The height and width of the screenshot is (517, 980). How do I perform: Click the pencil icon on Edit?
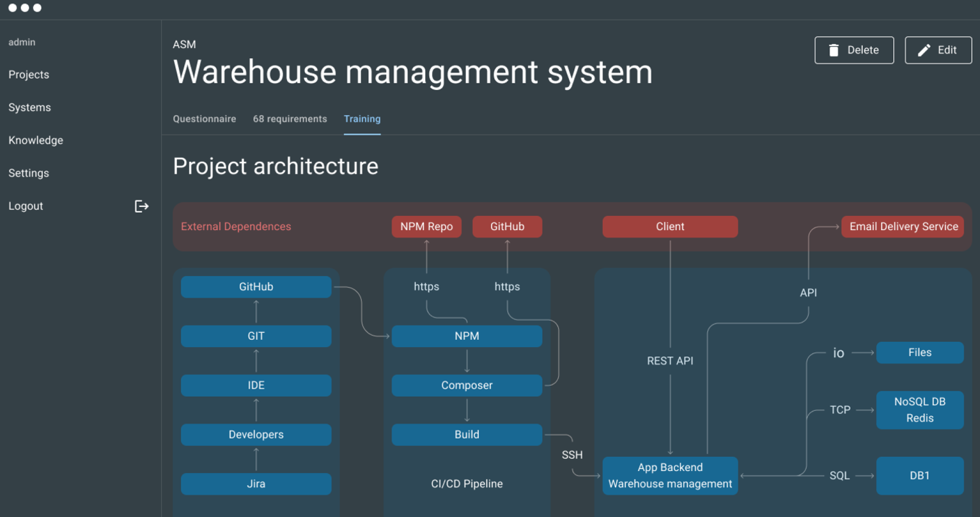coord(924,50)
